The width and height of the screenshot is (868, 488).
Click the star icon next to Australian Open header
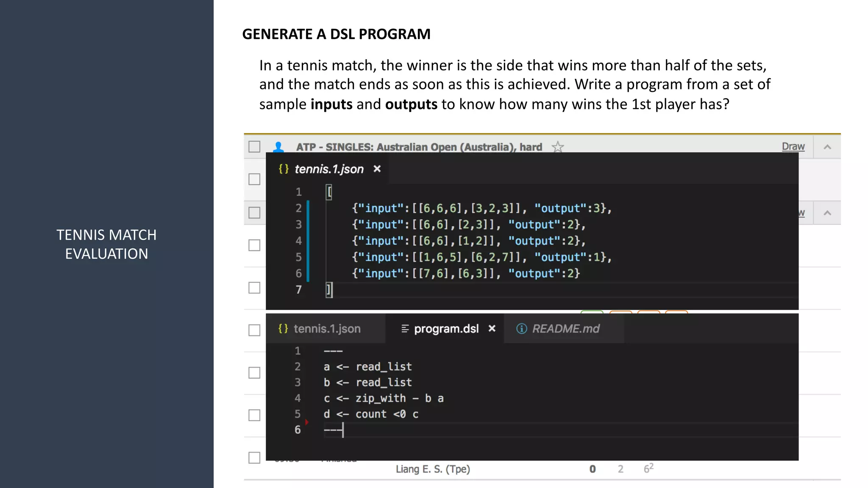click(558, 147)
